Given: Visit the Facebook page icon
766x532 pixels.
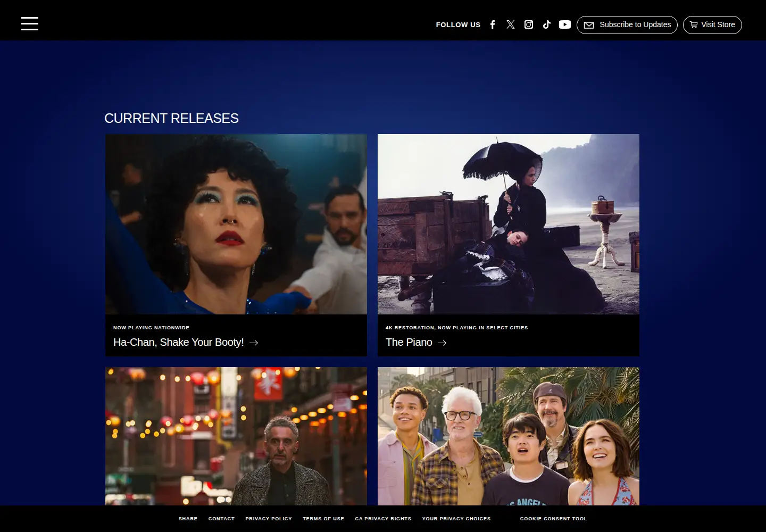Looking at the screenshot, I should (493, 24).
